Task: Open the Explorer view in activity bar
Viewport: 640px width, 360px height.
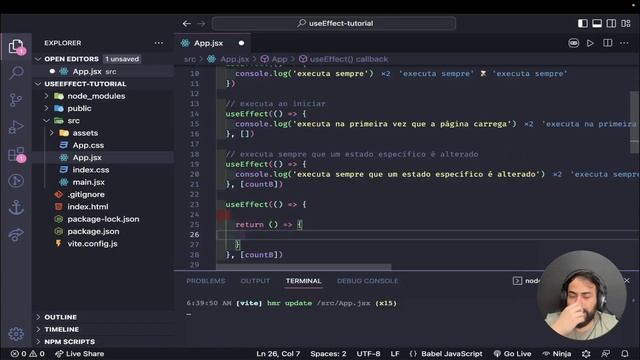Action: tap(16, 46)
